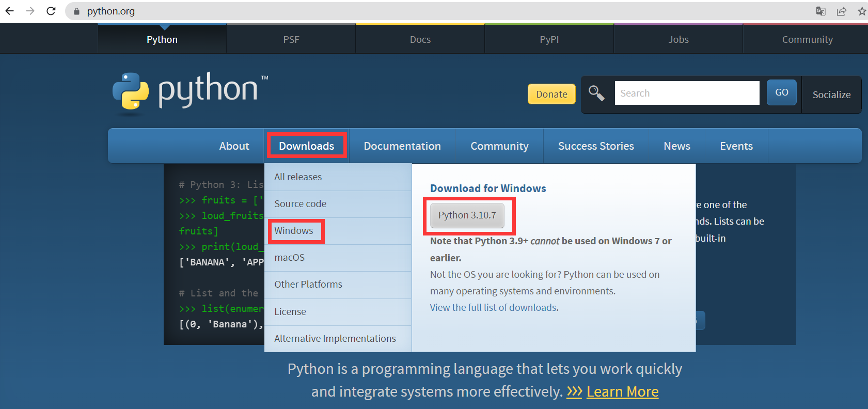
Task: Switch to the PSF tab
Action: coord(291,39)
